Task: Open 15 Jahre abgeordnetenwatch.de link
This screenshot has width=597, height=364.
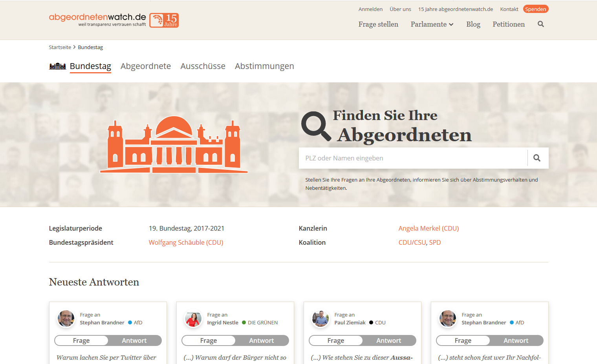Action: pyautogui.click(x=456, y=9)
